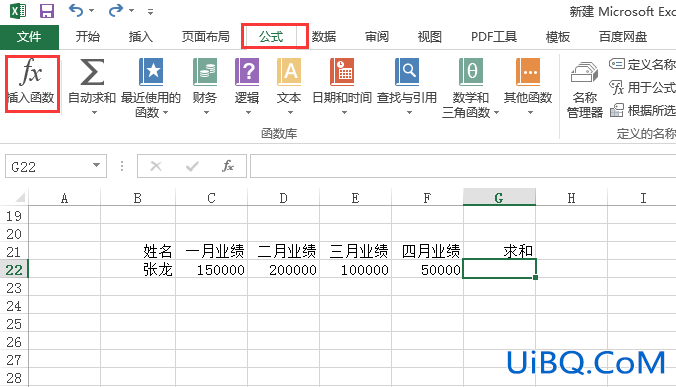Expand the AutoSum (自动求和) dropdown arrow
The image size is (676, 387).
point(94,113)
